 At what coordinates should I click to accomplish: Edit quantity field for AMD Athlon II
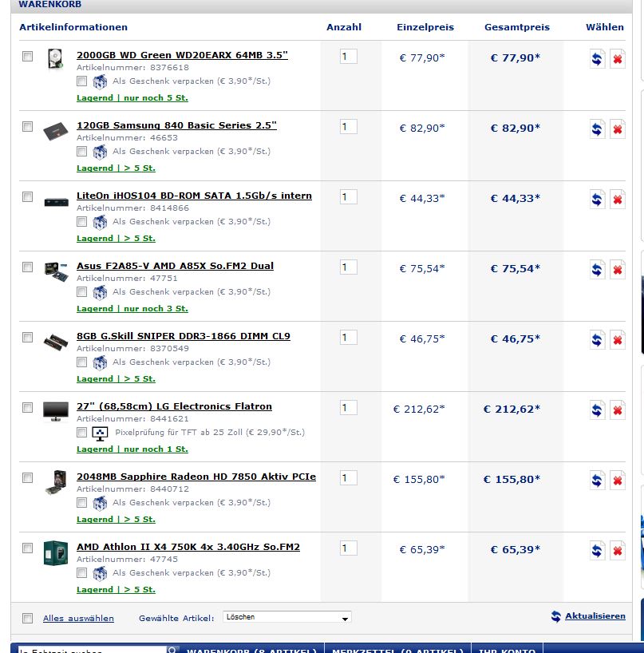(348, 548)
